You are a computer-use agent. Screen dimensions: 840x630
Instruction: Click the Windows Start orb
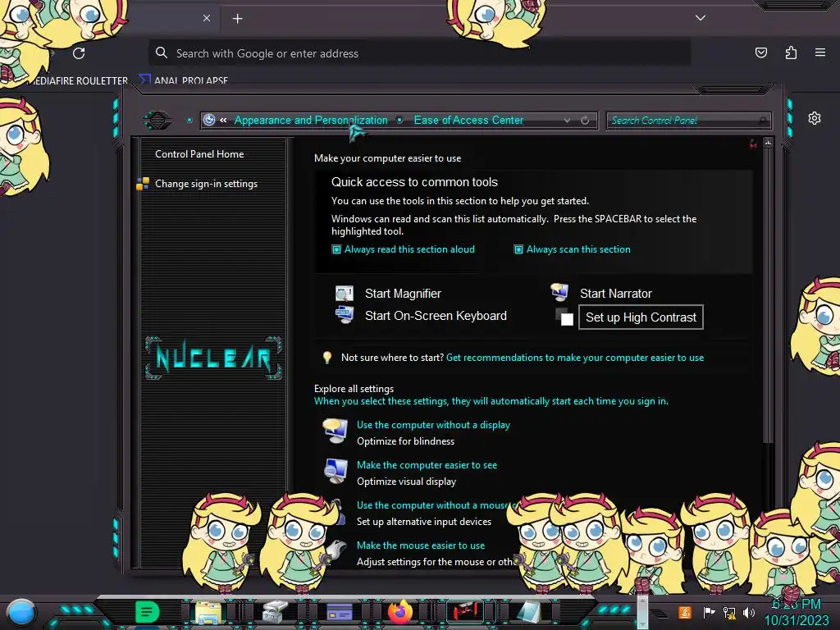coord(21,613)
